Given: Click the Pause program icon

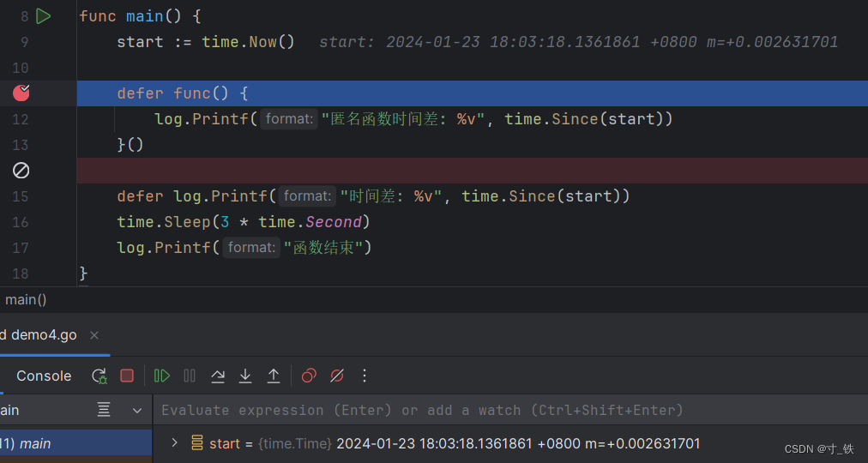Looking at the screenshot, I should pos(190,376).
